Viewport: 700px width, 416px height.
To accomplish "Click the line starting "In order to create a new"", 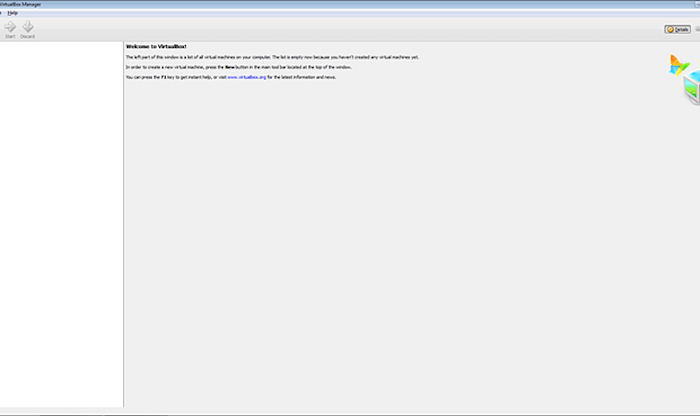I will coord(238,67).
